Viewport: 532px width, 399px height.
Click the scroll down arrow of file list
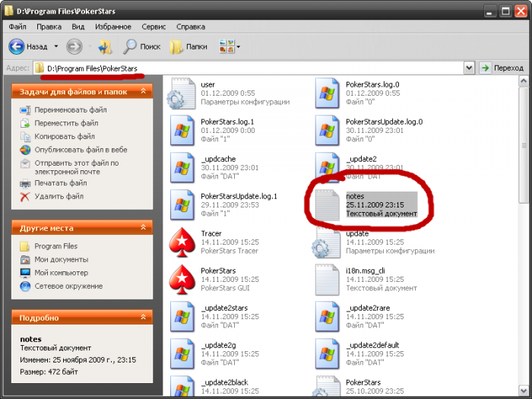pos(524,390)
